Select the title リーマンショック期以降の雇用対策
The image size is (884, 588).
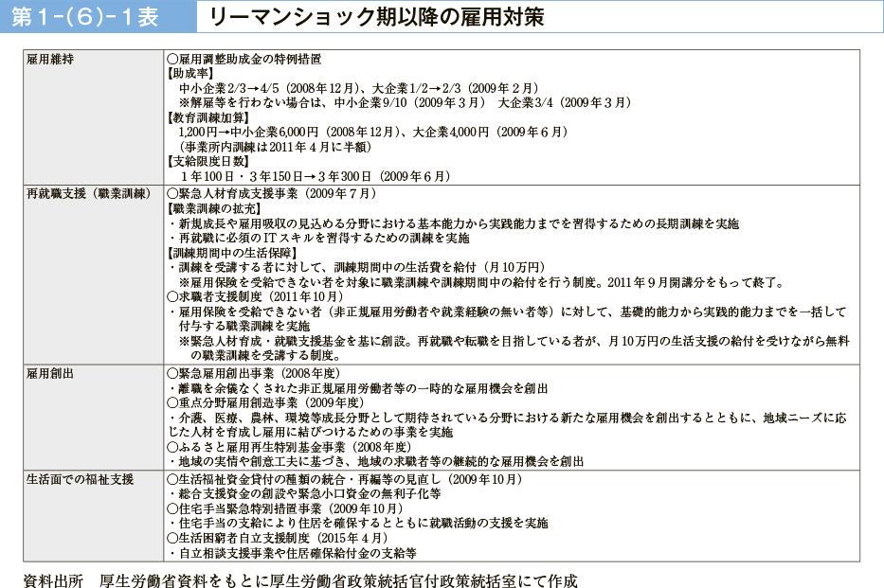(376, 17)
